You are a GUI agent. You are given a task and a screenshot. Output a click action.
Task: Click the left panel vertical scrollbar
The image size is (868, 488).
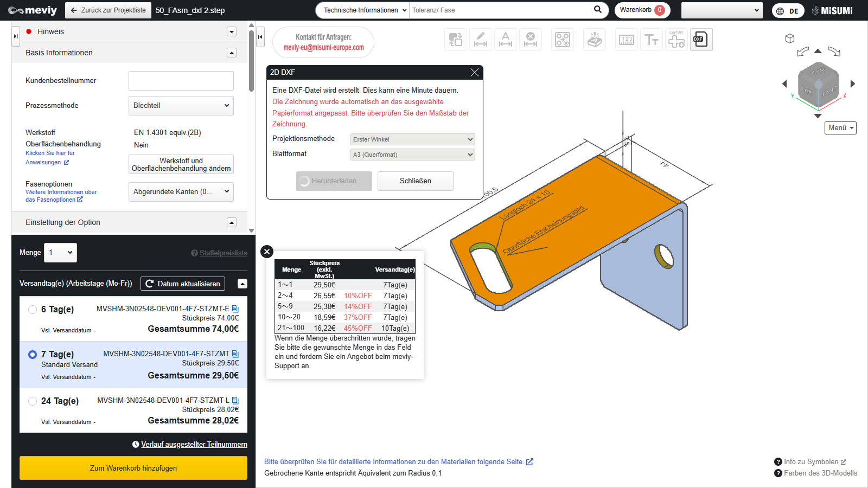tap(251, 60)
